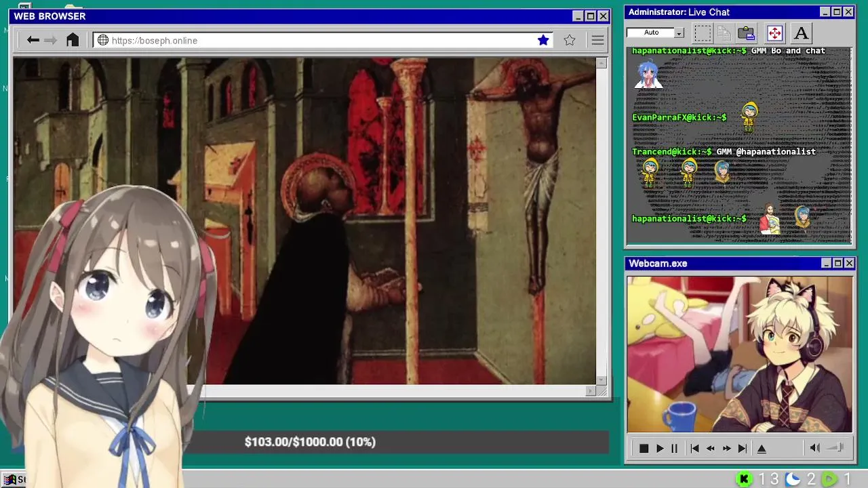The width and height of the screenshot is (868, 488).
Task: Open the browser home page icon
Action: [73, 40]
